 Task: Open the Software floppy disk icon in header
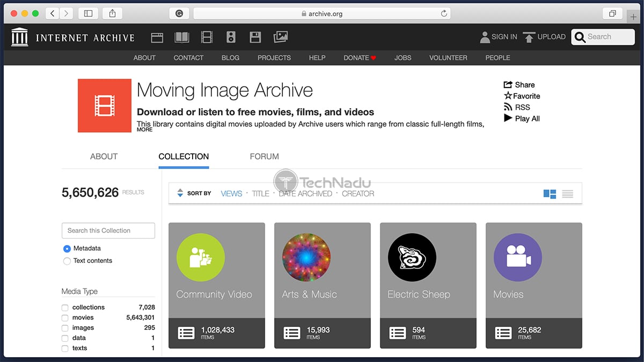[x=255, y=37]
